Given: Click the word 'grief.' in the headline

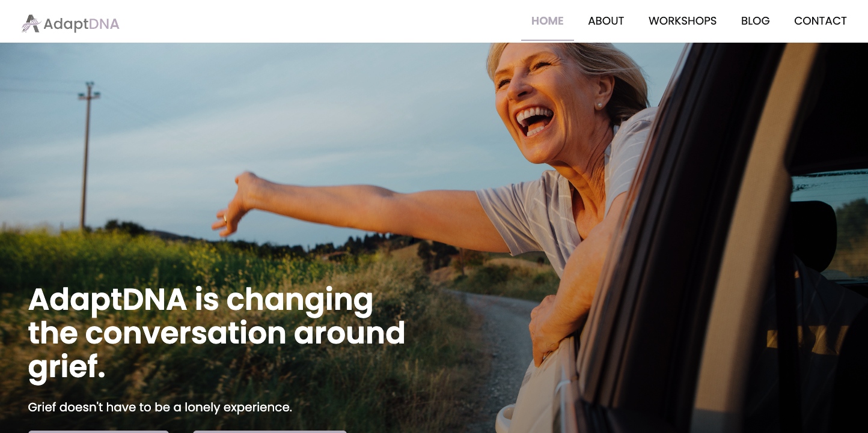Looking at the screenshot, I should [67, 367].
